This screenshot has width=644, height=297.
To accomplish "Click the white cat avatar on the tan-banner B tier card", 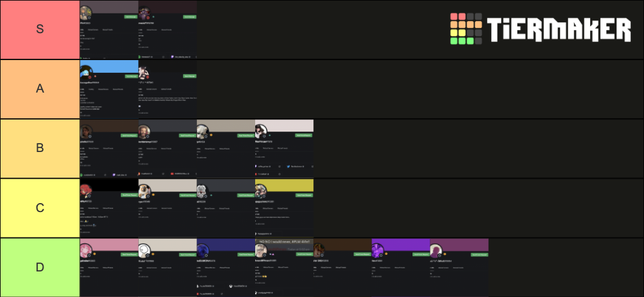I will pos(203,132).
